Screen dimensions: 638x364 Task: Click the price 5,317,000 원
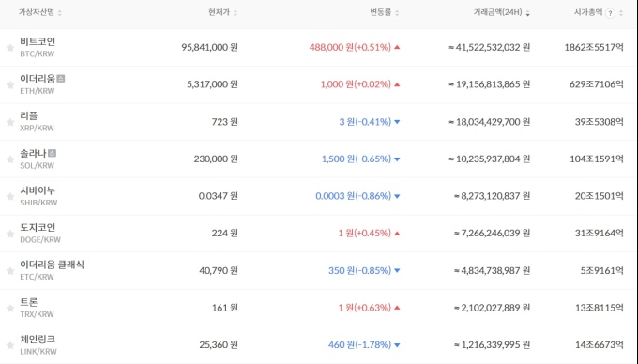212,84
